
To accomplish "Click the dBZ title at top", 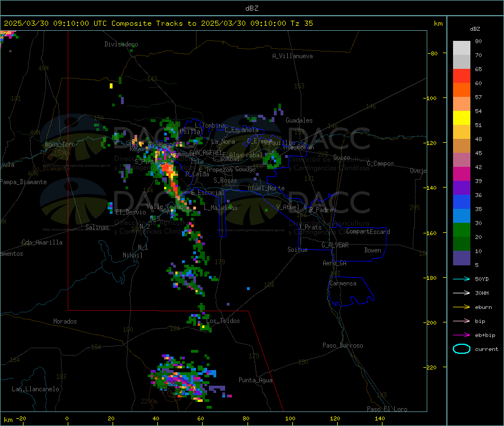I will coord(251,8).
